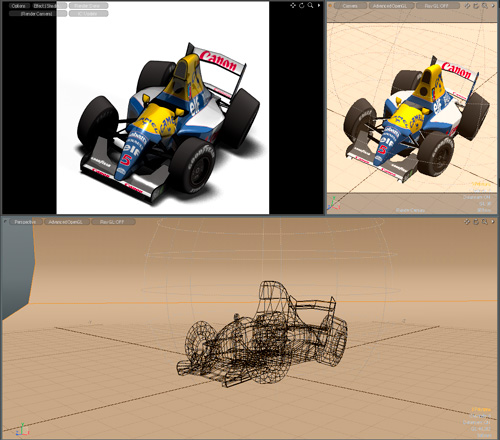Click the zoom icon in Camera viewport

pos(485,6)
